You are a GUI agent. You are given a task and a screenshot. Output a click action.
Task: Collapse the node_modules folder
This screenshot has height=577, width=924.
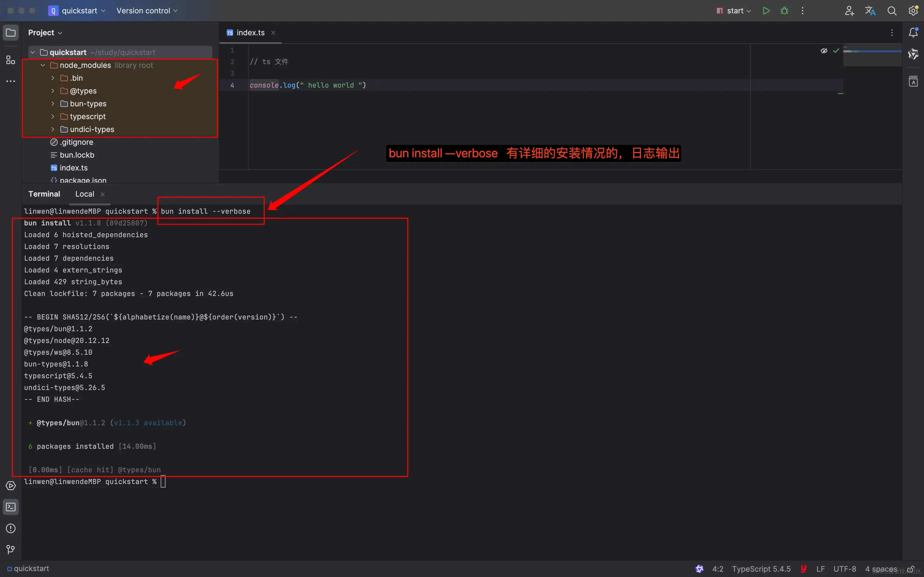click(43, 65)
